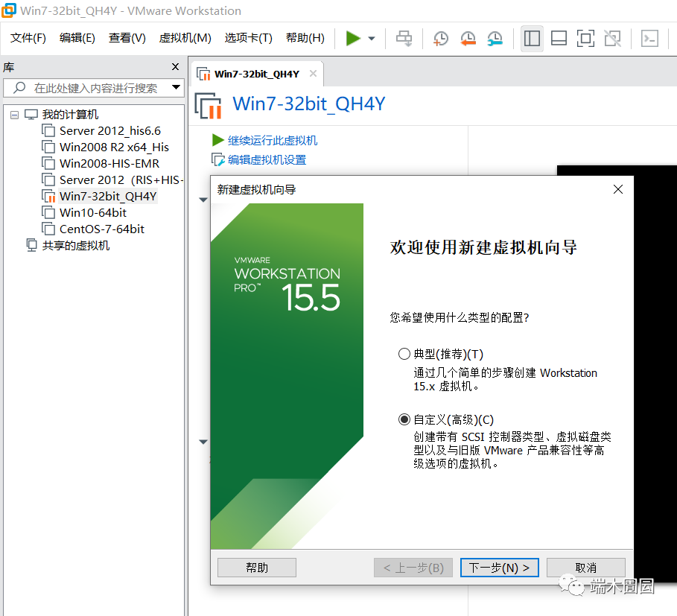
Task: Click the VMware Workstation title bar logo
Action: [x=9, y=10]
